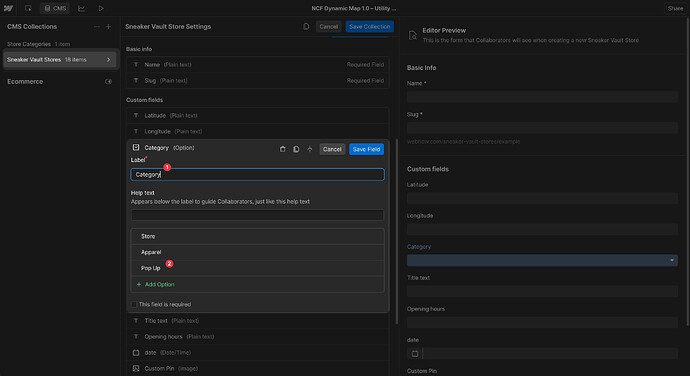Click the preview Name input field
Screen dimensions: 690x376
[542, 97]
